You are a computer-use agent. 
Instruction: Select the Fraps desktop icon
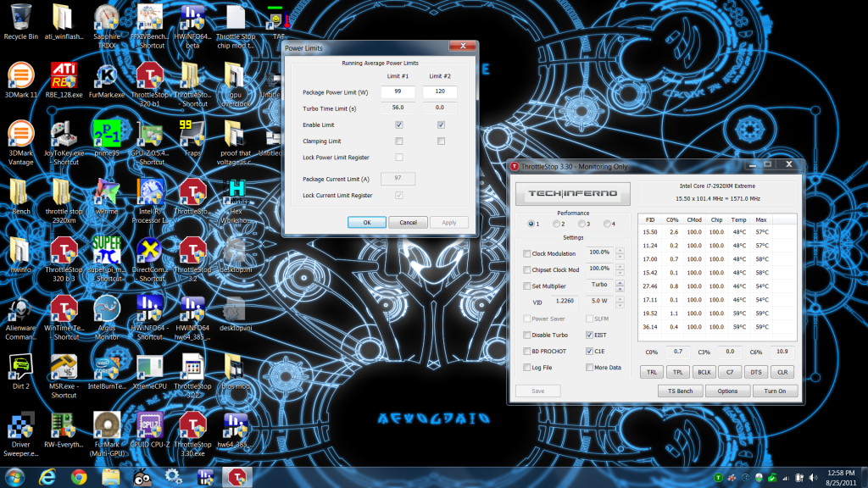point(192,138)
